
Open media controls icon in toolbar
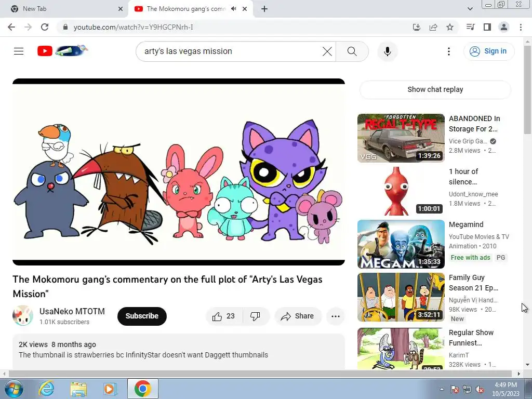(471, 27)
